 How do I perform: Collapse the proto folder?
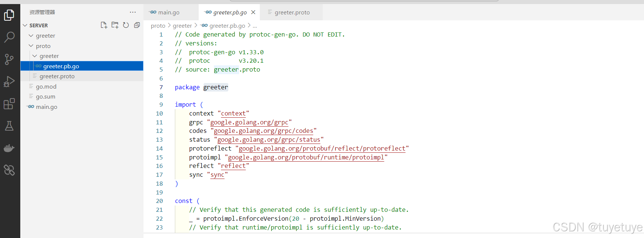tap(31, 46)
